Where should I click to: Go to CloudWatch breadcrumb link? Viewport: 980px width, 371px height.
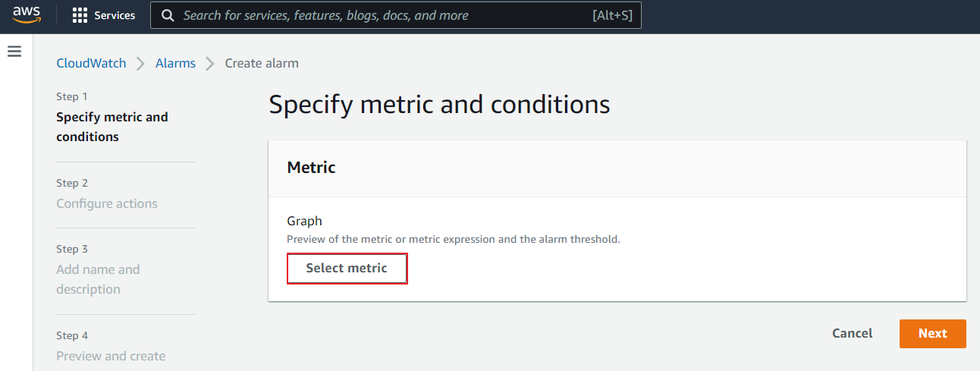point(91,64)
